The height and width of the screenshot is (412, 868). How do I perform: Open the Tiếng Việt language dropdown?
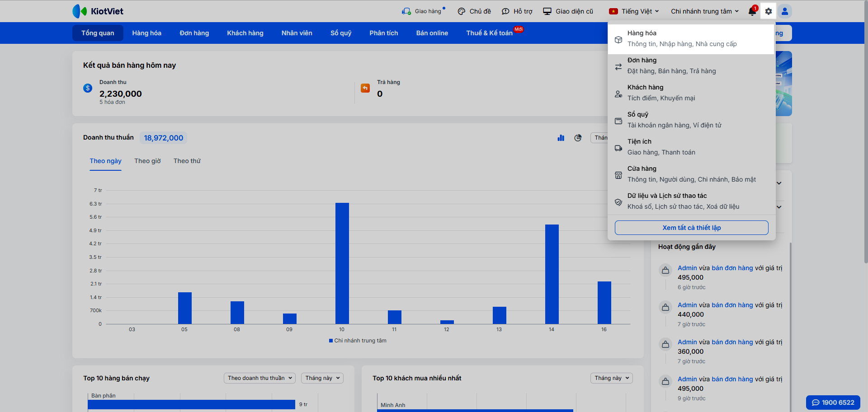[634, 11]
